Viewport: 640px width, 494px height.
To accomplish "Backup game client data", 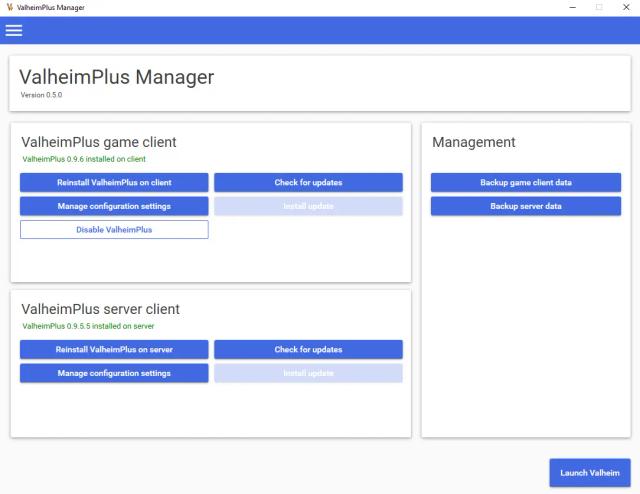I will pyautogui.click(x=526, y=182).
